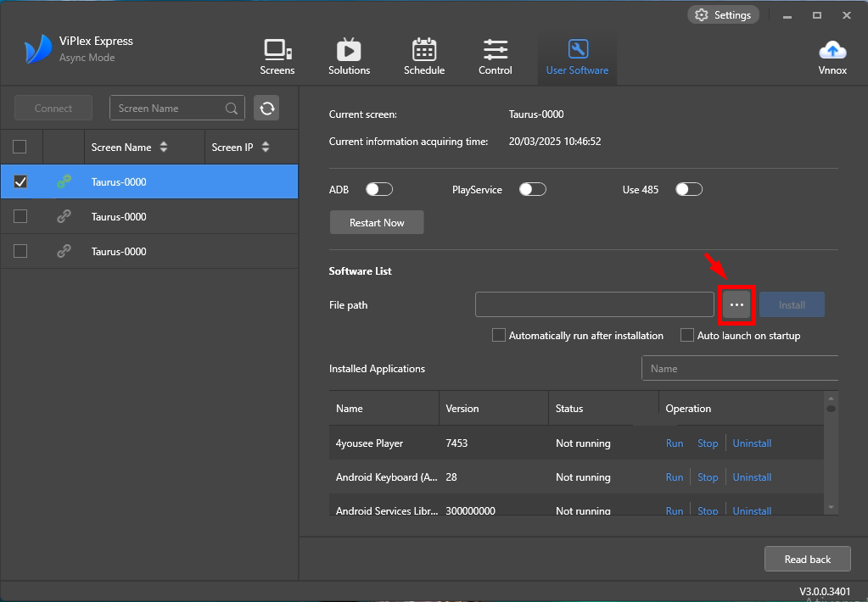Open Settings with gear icon

pyautogui.click(x=723, y=15)
